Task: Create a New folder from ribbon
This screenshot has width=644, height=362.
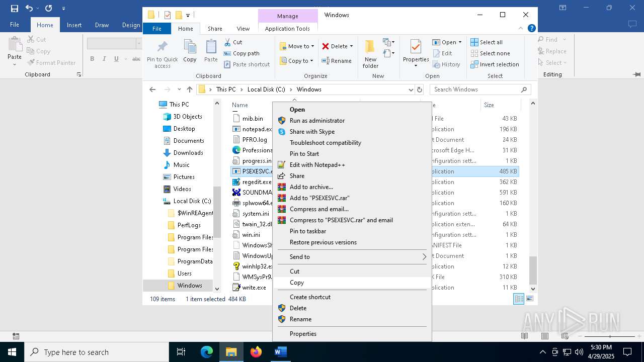Action: (370, 53)
